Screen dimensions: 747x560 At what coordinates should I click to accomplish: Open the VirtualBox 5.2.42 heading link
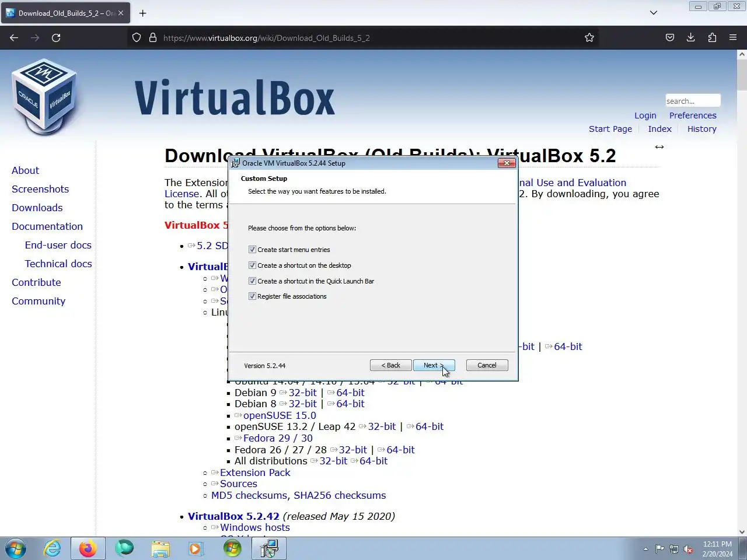click(x=233, y=516)
